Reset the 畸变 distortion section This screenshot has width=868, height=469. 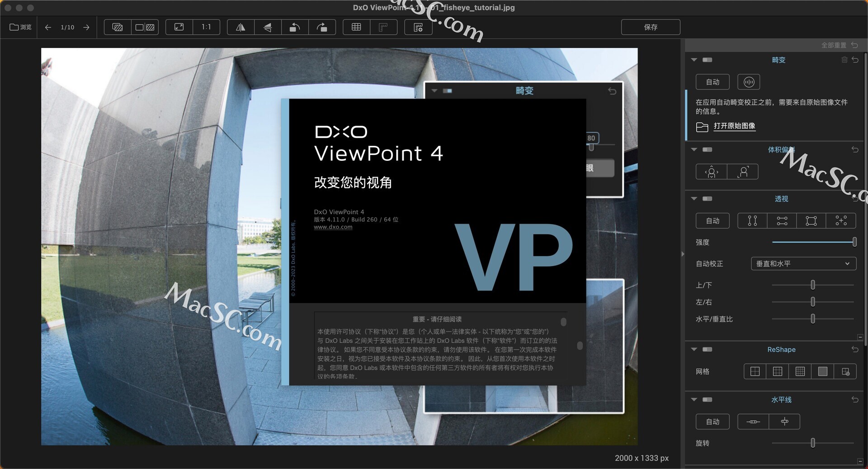(855, 60)
